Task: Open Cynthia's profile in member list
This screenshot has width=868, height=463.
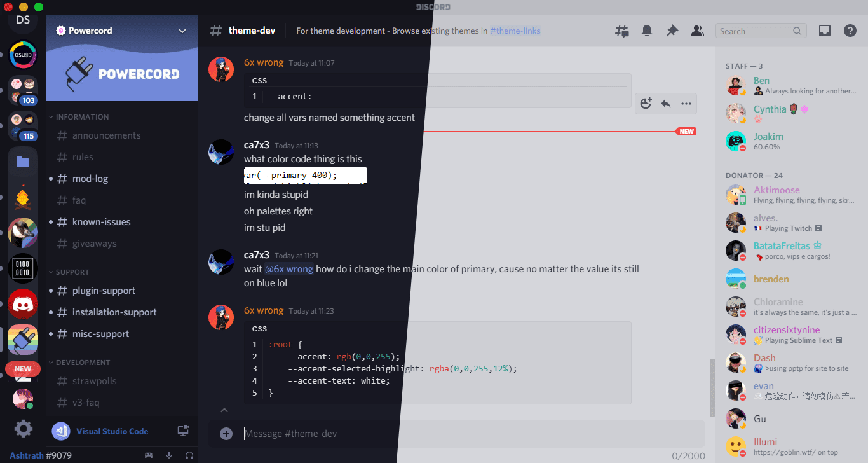Action: click(792, 113)
